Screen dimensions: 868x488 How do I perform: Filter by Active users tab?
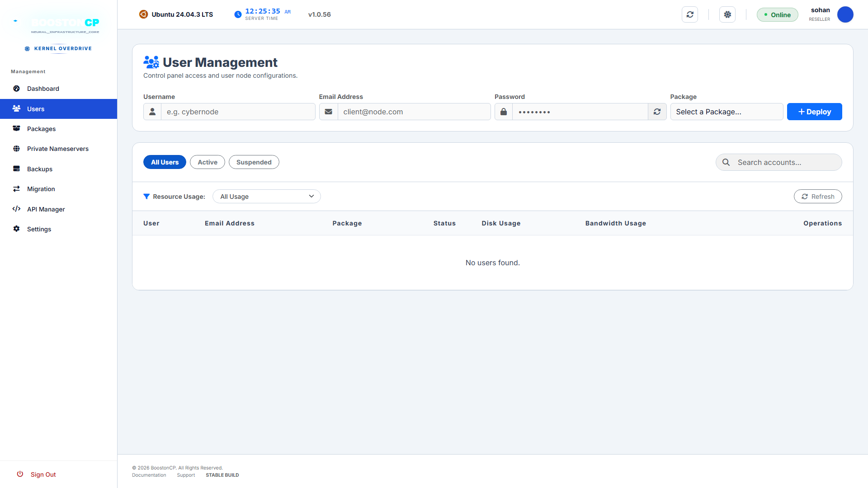coord(208,162)
